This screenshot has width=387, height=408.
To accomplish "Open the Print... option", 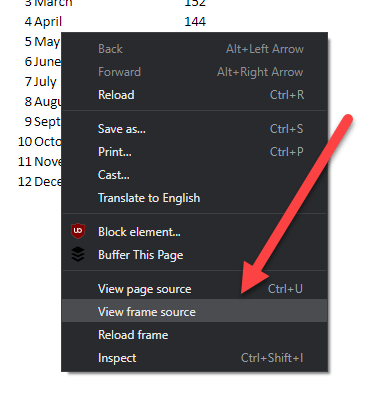I will click(194, 152).
